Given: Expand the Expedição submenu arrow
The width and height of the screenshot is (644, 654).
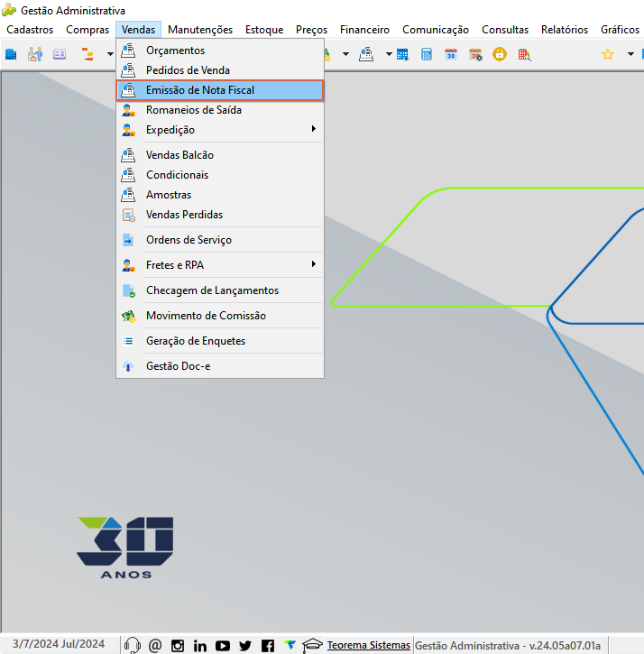Looking at the screenshot, I should click(314, 128).
